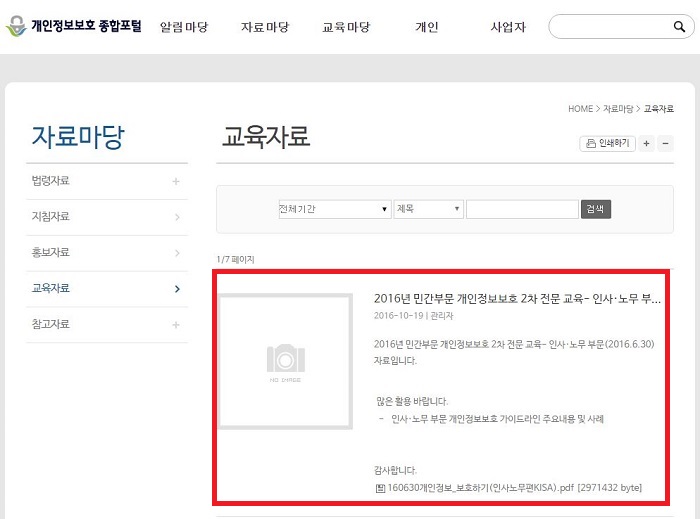Select 사업자 in top navigation
Screen dimensions: 700x519
[508, 27]
